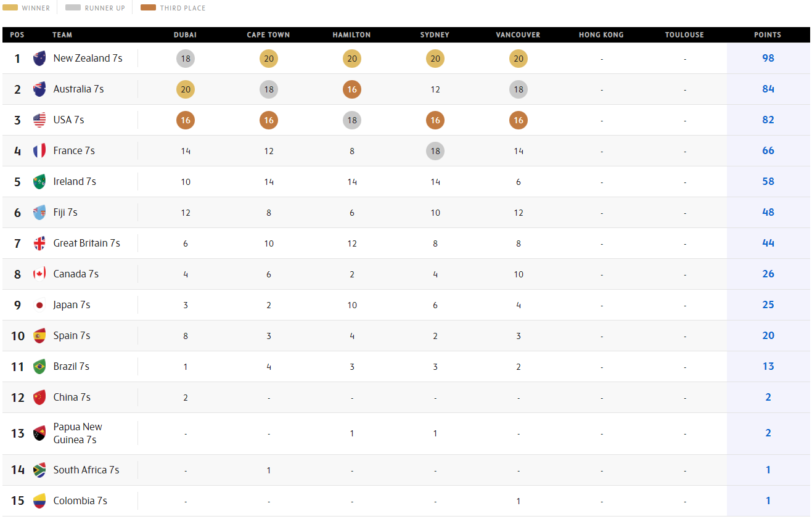812x519 pixels.
Task: Click the South Africa 7s flag icon
Action: click(39, 470)
